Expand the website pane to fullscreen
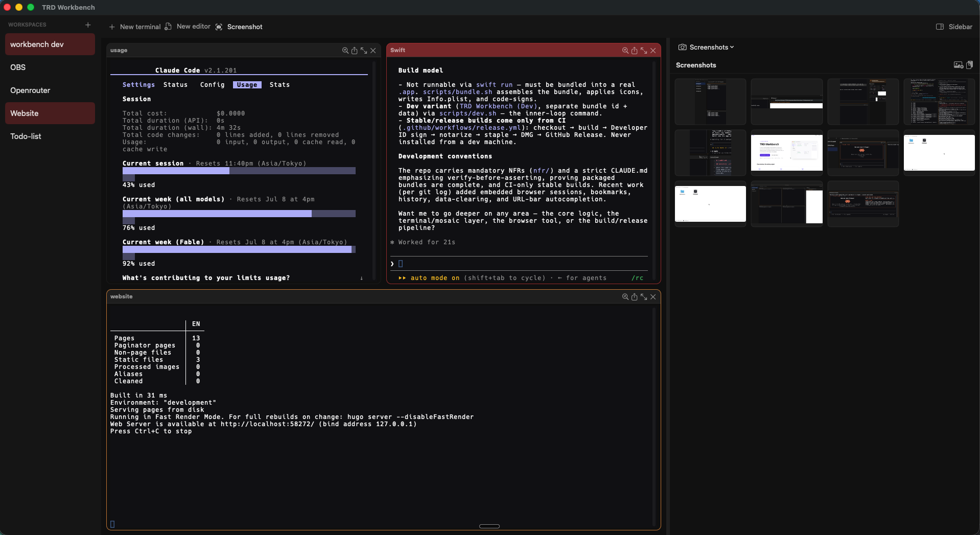 click(x=644, y=297)
